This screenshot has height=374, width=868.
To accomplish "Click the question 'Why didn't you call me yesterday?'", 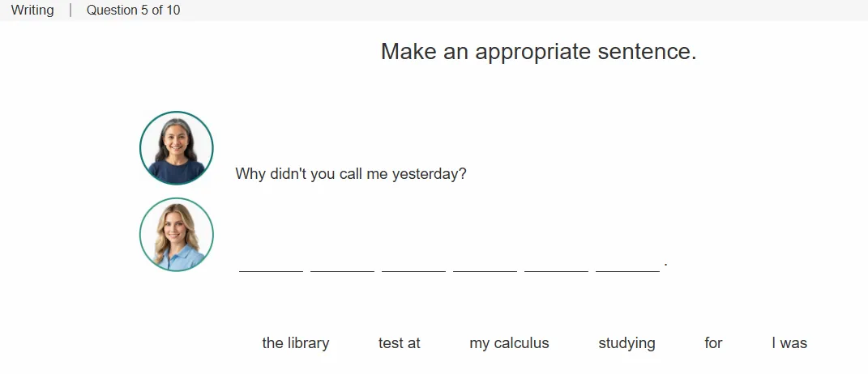I will tap(351, 174).
